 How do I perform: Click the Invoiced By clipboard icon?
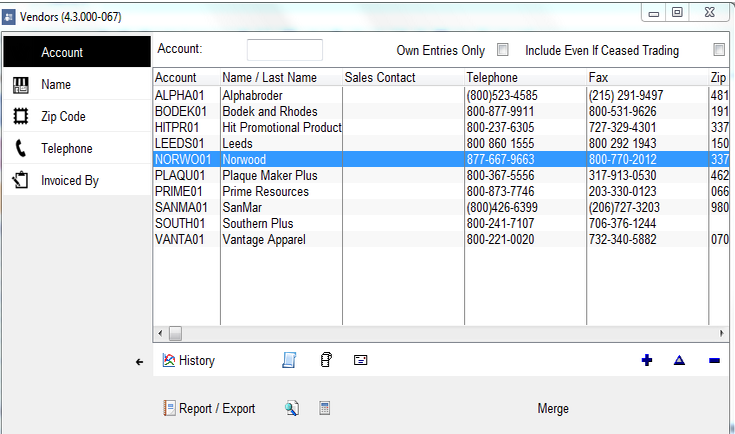[x=21, y=180]
